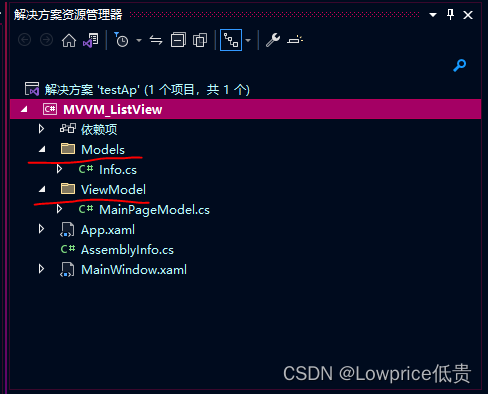The image size is (488, 394).
Task: Open nested view options dropdown arrow
Action: tap(248, 41)
